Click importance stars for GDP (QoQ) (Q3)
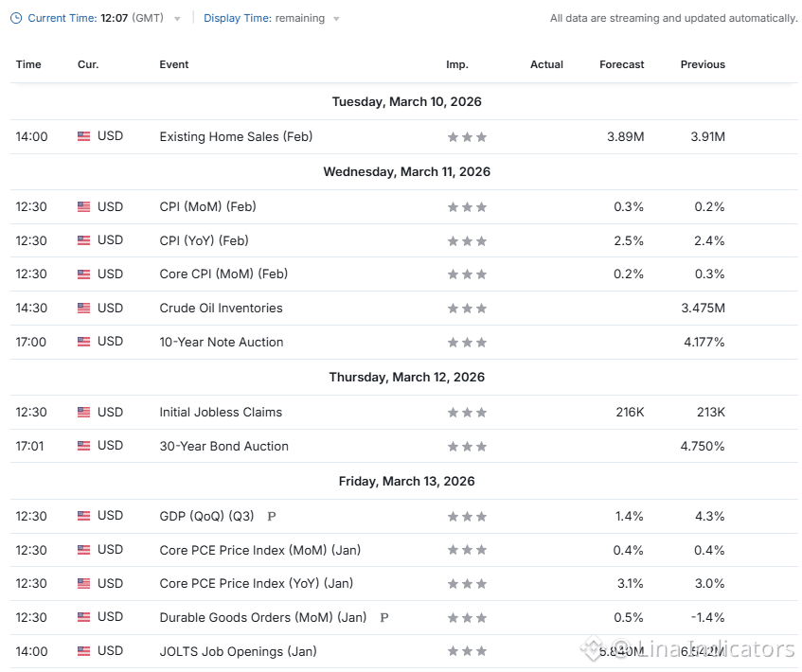This screenshot has width=802, height=672. (x=467, y=517)
